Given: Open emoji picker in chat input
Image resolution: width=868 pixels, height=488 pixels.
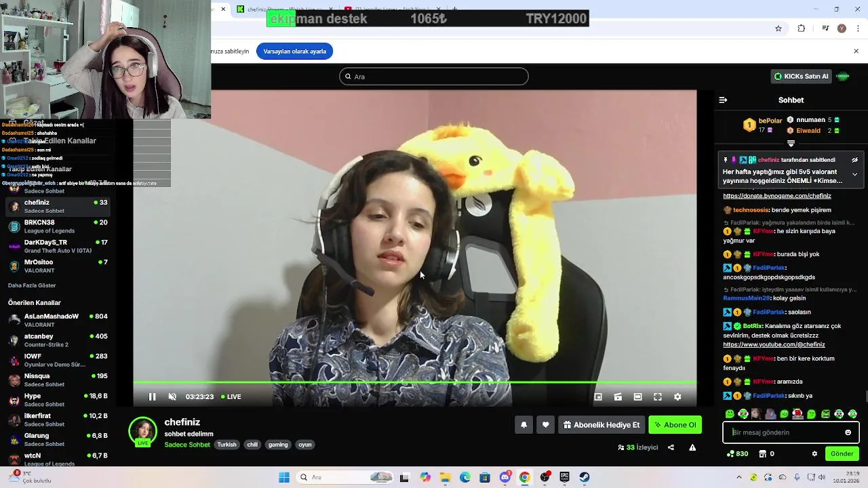Looking at the screenshot, I should tap(848, 432).
